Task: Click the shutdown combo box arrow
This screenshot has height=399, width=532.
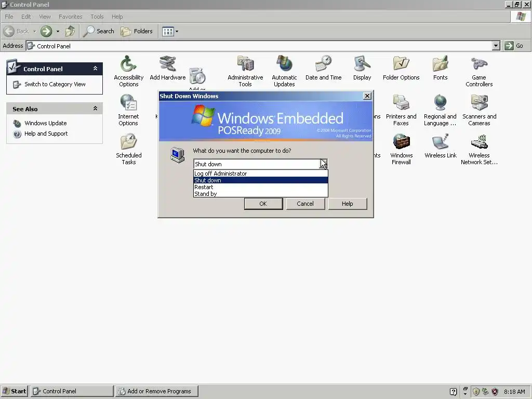Action: (324, 164)
